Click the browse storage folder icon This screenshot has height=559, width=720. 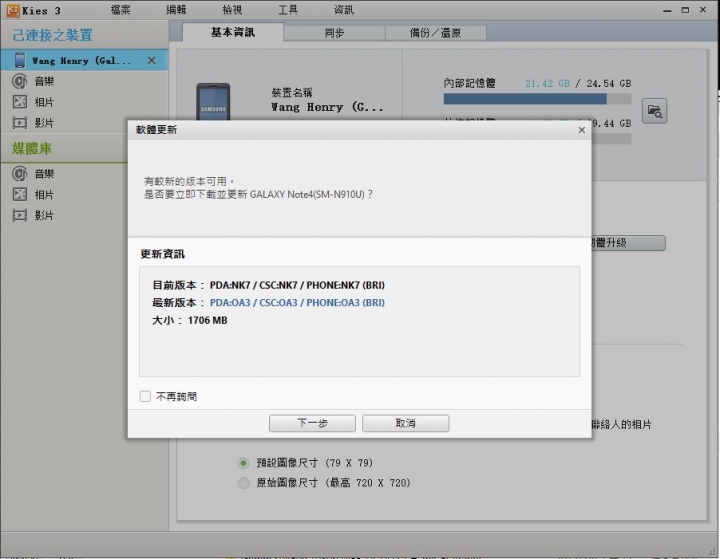654,111
